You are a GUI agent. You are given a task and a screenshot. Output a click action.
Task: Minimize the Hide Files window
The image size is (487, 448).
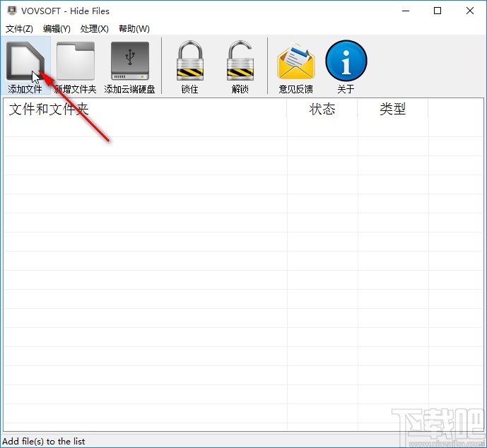(x=405, y=11)
